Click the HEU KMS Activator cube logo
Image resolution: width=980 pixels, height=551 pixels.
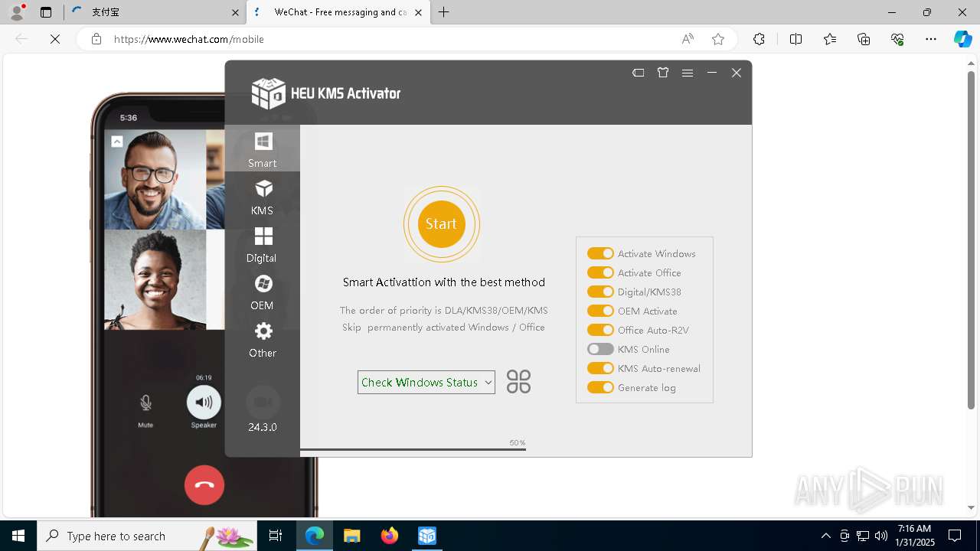point(268,93)
